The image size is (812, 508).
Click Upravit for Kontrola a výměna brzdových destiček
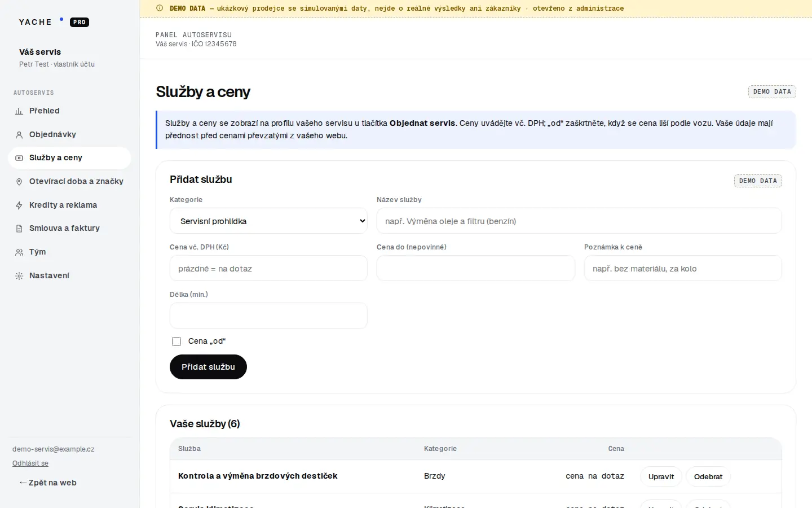[661, 477]
